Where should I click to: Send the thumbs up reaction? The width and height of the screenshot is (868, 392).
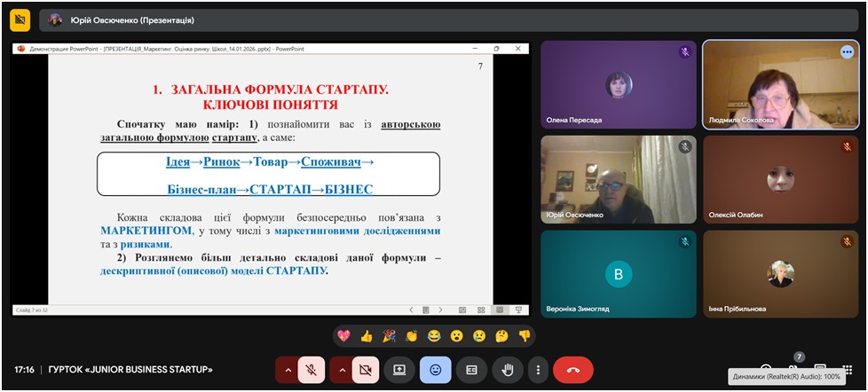coord(366,336)
